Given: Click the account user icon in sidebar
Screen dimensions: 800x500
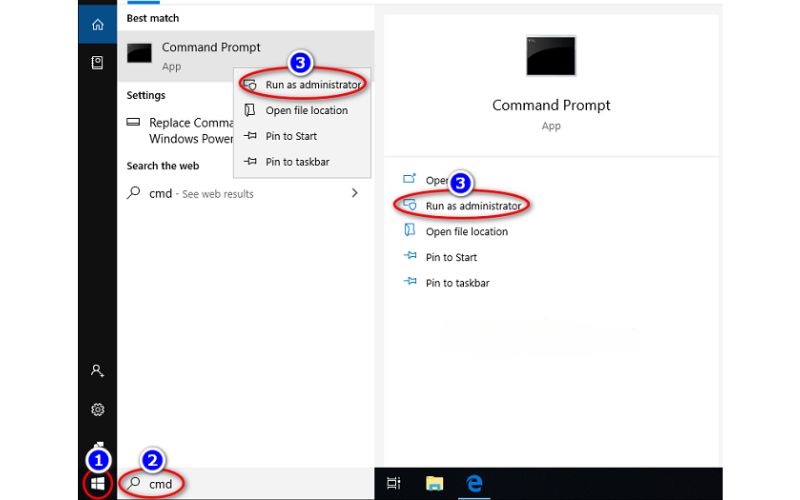Looking at the screenshot, I should click(x=97, y=370).
